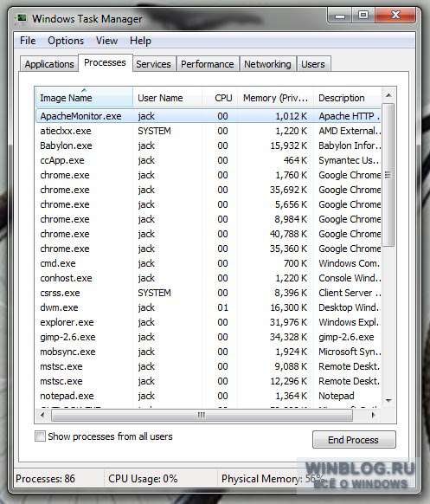
Task: Click SYSTEM user cell in csrss.exe row
Action: (155, 293)
